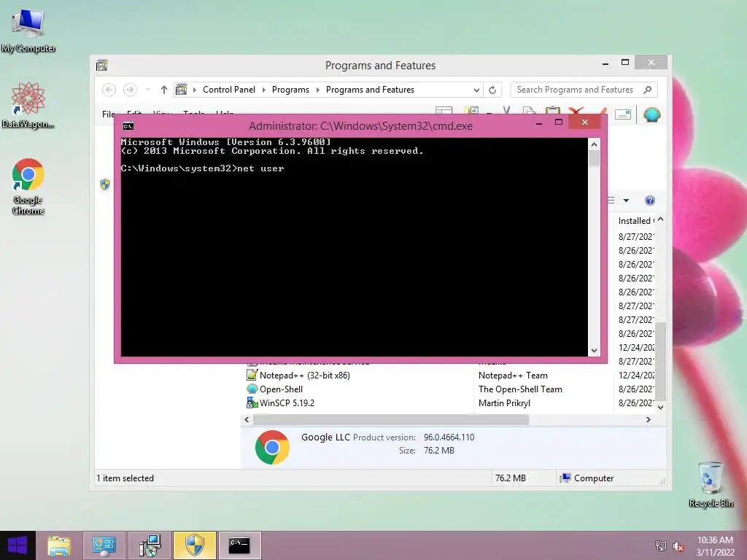Refresh the Programs and Features address bar
747x560 pixels.
(492, 90)
